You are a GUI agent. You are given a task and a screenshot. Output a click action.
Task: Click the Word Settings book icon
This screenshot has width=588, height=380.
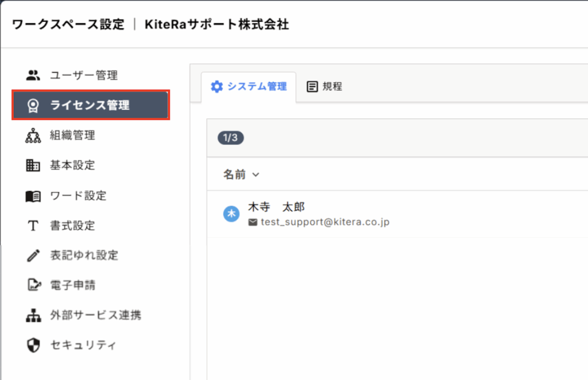coord(33,196)
